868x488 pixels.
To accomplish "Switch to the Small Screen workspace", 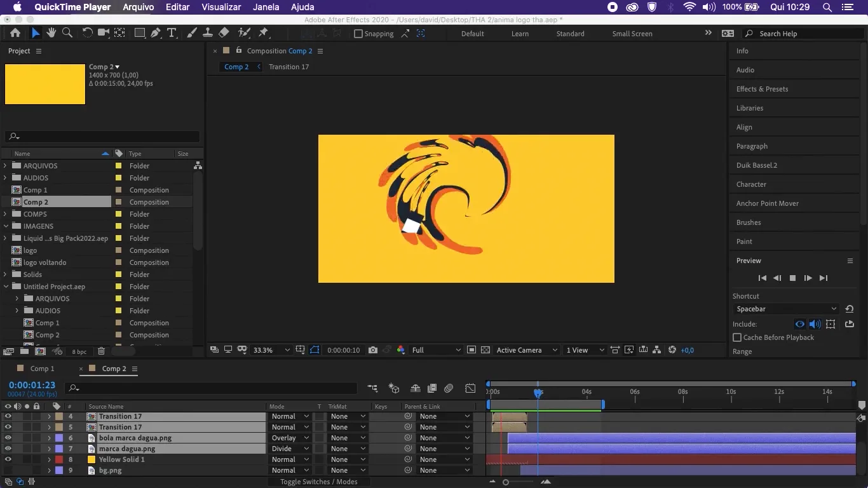I will pos(632,34).
